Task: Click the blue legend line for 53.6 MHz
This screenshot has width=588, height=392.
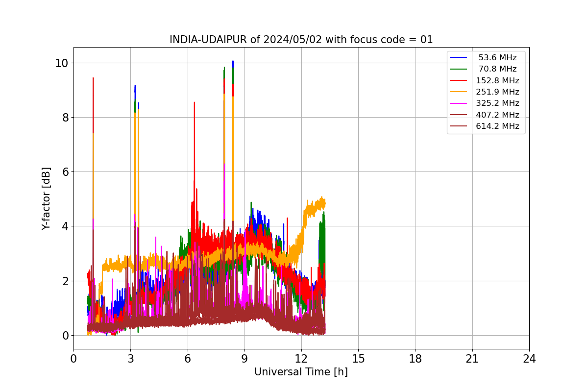Action: click(459, 57)
